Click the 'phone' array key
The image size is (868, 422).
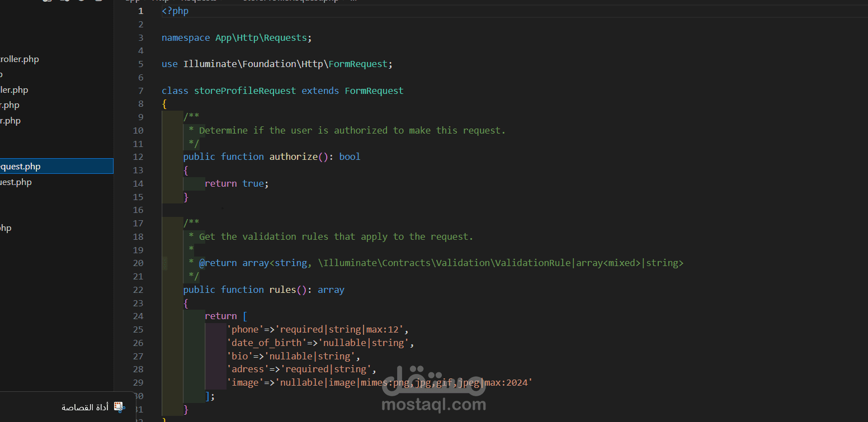[245, 330]
